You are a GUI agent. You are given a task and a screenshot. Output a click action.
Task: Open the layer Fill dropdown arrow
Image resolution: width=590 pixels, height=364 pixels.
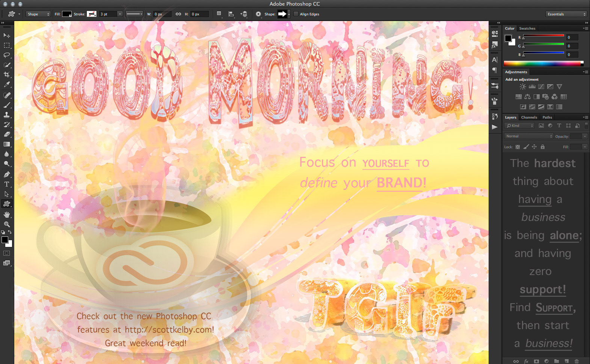(x=585, y=147)
